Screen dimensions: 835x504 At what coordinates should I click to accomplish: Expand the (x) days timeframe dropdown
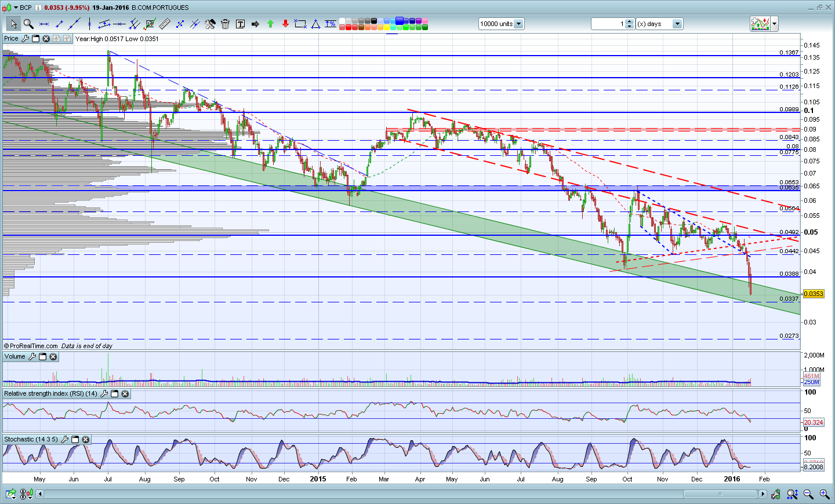click(677, 24)
